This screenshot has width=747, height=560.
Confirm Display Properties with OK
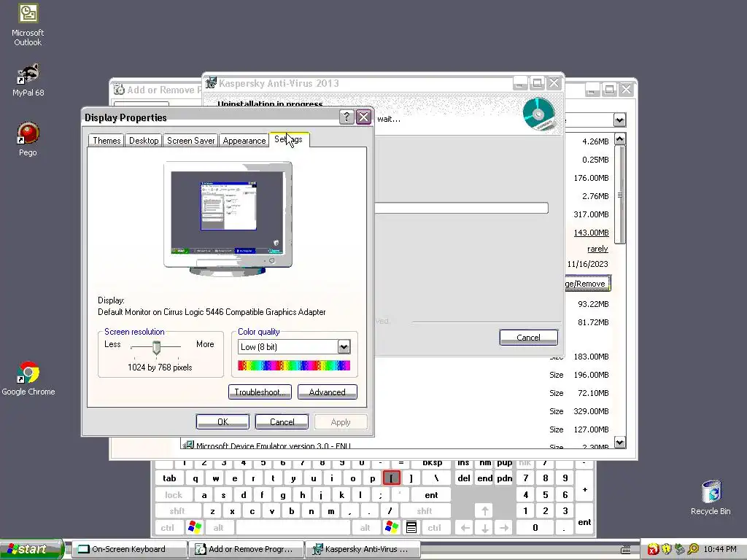tap(222, 422)
